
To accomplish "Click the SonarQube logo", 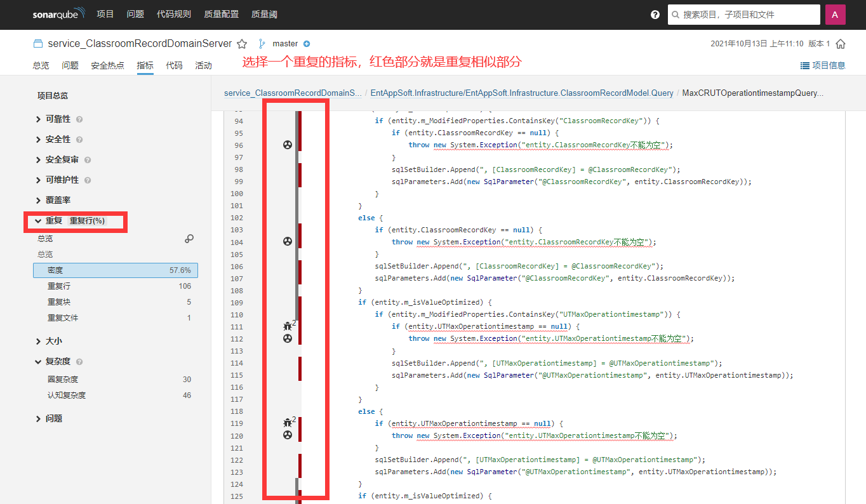I will 59,15.
